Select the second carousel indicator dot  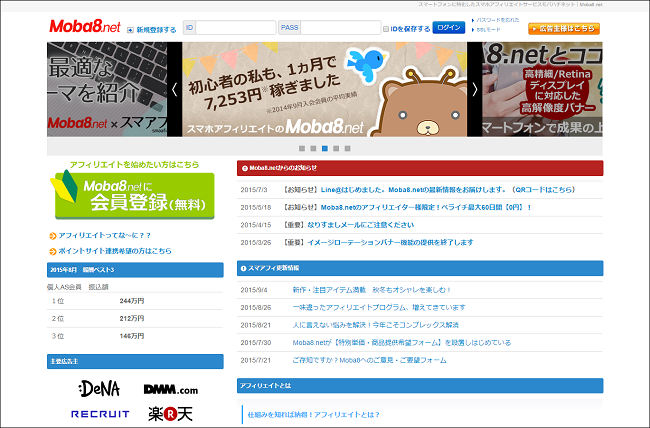click(x=313, y=148)
